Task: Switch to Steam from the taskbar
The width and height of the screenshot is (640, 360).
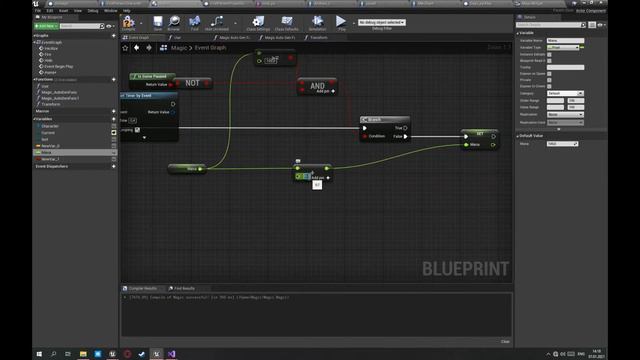Action: coord(142,354)
